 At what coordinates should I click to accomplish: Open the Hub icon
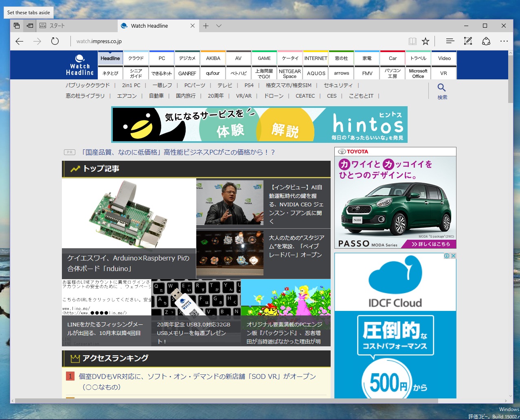[450, 41]
